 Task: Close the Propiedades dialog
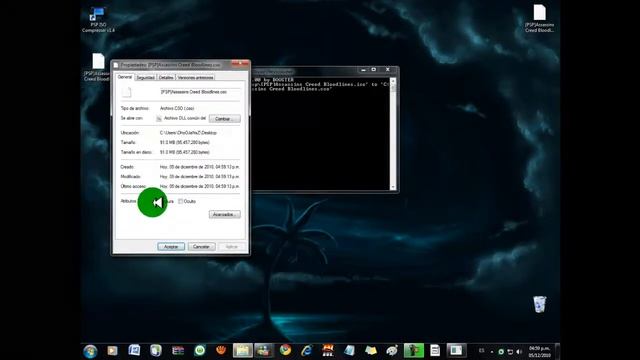tap(240, 64)
